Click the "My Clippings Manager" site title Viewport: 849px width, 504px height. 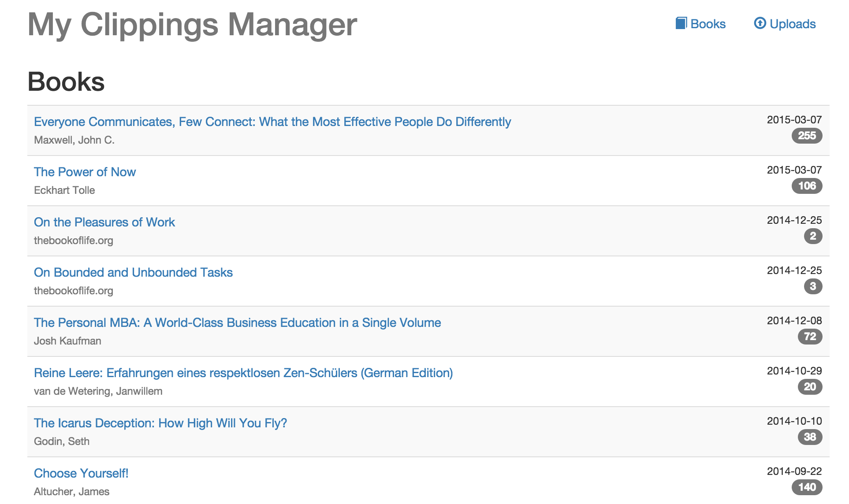[192, 25]
